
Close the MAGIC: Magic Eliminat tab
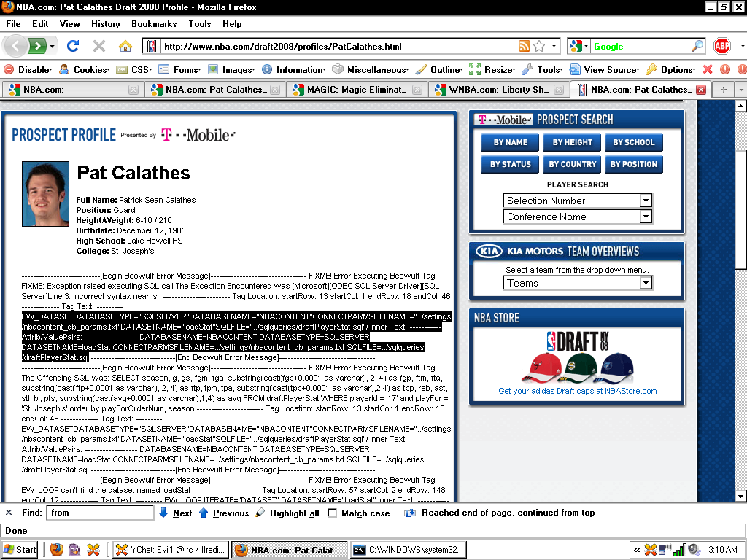[417, 90]
